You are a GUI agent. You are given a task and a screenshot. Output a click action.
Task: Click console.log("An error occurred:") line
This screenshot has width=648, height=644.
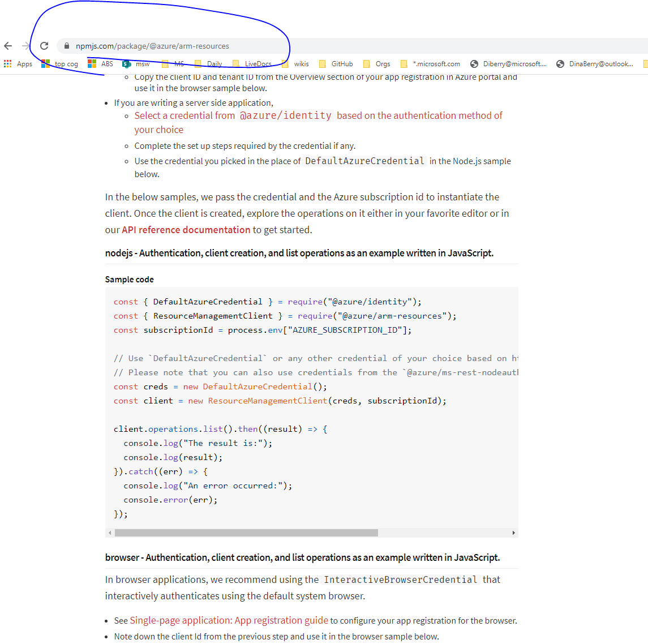208,486
